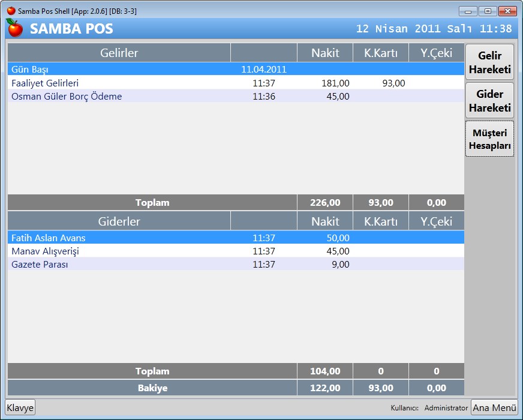
Task: Click the Giderler column header
Action: [119, 221]
